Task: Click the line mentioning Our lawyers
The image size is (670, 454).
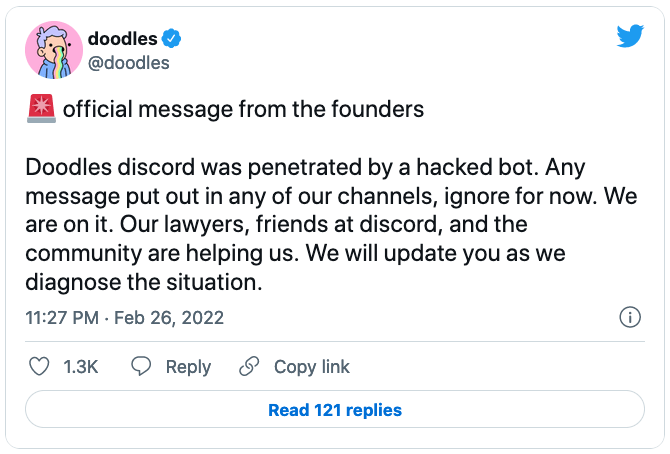Action: coord(276,224)
